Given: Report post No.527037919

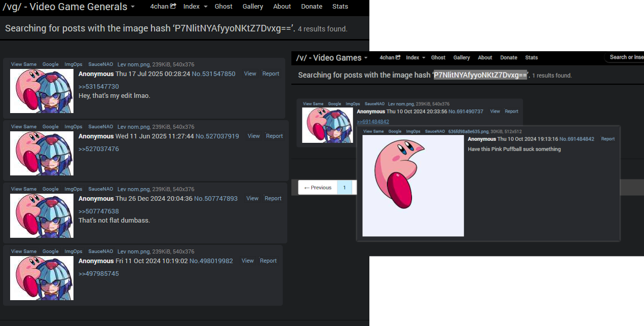Looking at the screenshot, I should pyautogui.click(x=274, y=136).
